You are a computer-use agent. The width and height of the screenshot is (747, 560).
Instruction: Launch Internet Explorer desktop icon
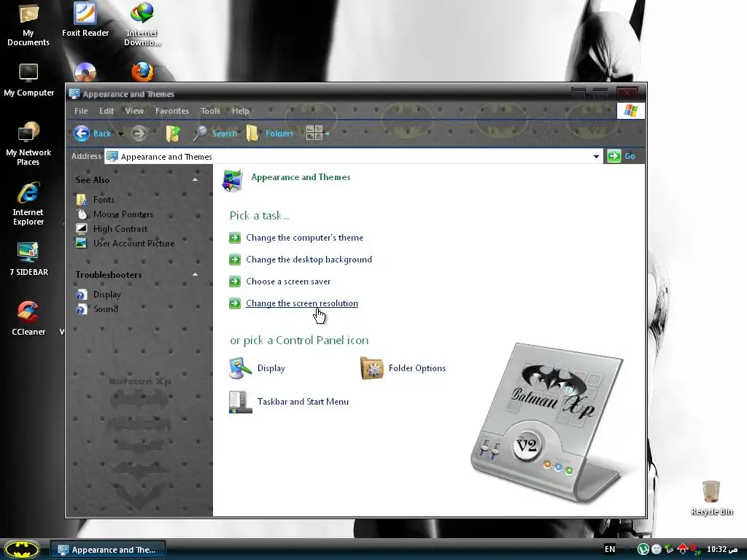coord(28,204)
